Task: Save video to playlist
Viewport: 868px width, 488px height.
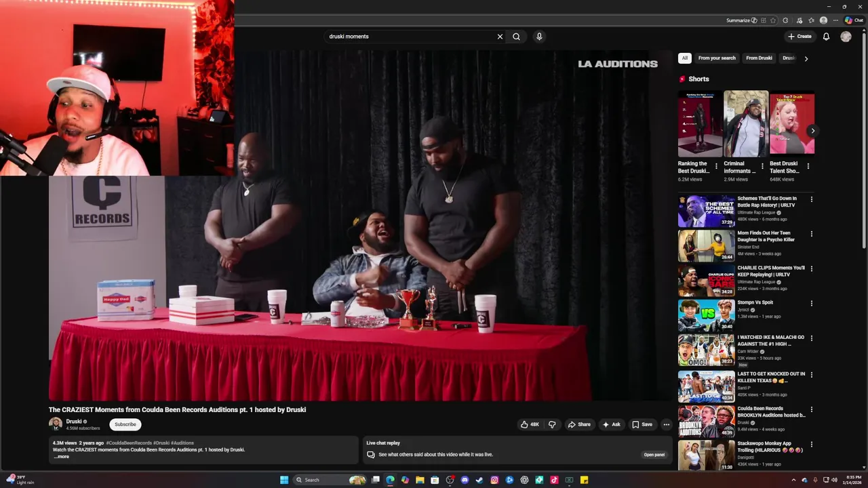Action: 642,424
